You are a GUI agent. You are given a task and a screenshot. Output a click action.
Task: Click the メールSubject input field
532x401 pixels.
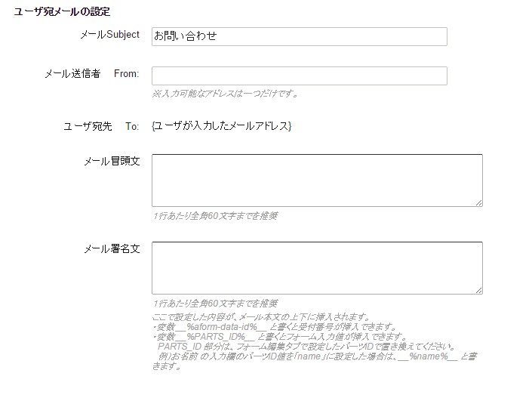pyautogui.click(x=299, y=36)
